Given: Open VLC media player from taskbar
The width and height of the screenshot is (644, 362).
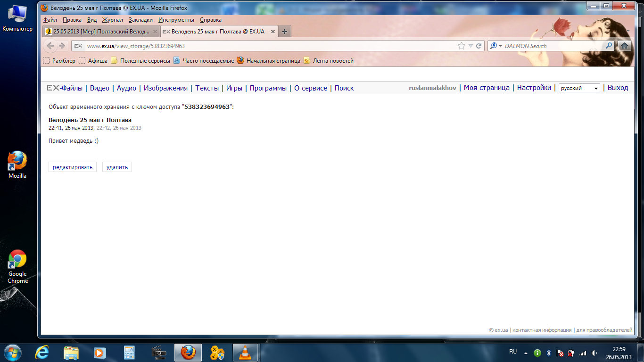Looking at the screenshot, I should (245, 353).
